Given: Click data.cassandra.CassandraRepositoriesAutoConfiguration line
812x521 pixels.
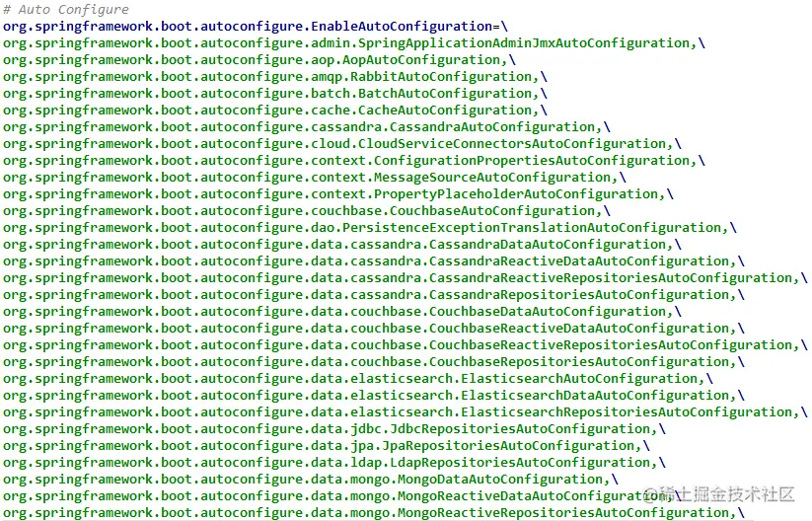Looking at the screenshot, I should 374,295.
